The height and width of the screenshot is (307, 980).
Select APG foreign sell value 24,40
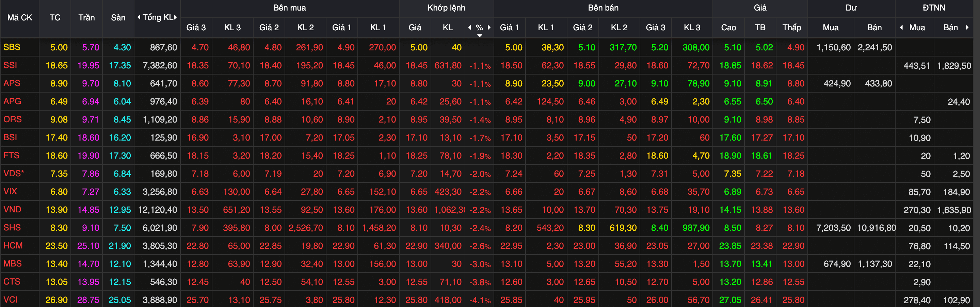(959, 101)
